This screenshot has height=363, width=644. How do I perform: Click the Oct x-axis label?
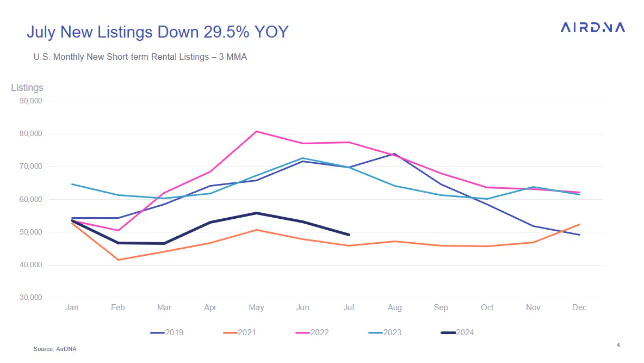click(x=487, y=307)
